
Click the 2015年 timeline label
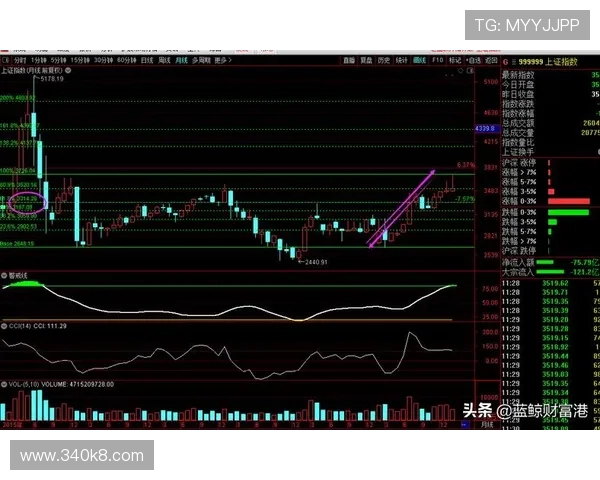pos(12,425)
